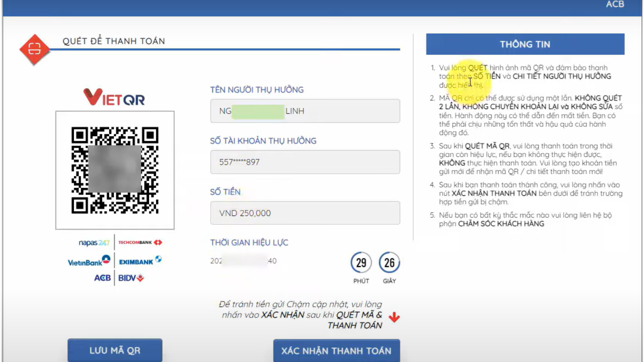Click the seconds countdown circle showing 26
Viewport: 644px width, 362px height.
tap(389, 262)
